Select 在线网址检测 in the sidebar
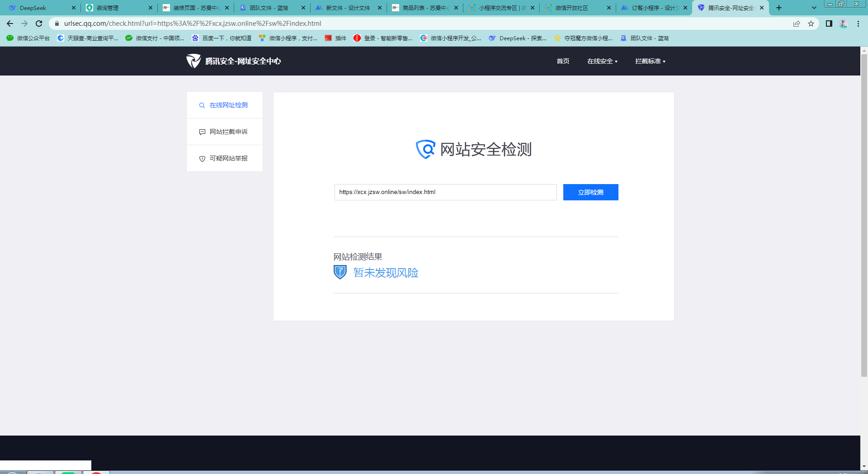Screen dimensions: 868x474 click(225, 105)
